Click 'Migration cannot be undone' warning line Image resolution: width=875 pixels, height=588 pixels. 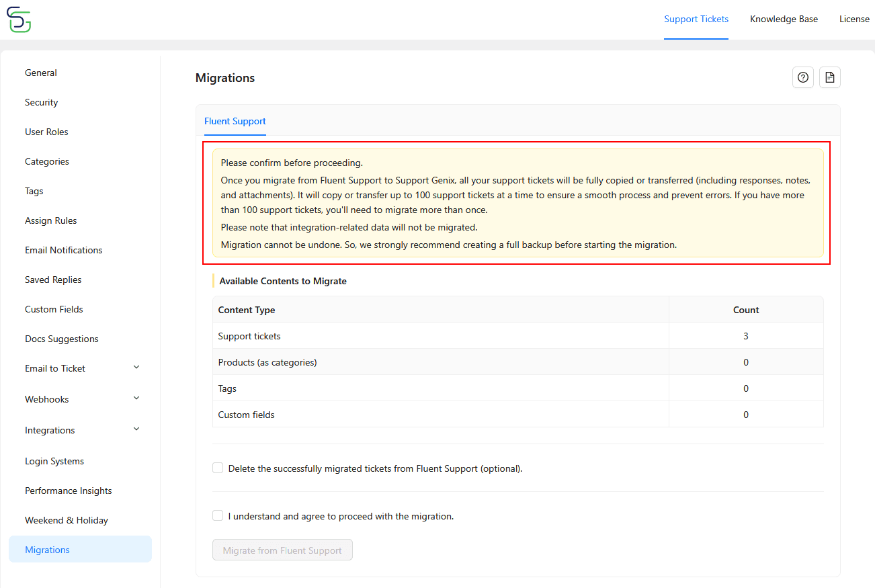coord(449,245)
